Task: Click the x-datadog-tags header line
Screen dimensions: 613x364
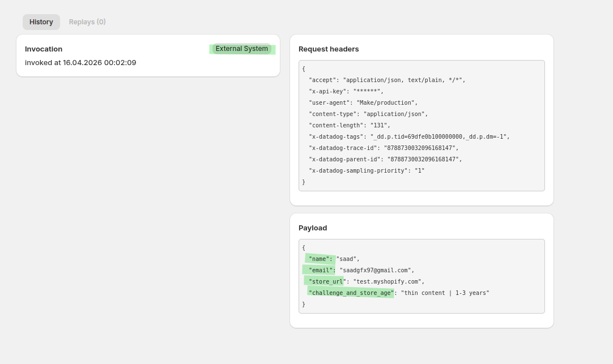Action: (409, 137)
